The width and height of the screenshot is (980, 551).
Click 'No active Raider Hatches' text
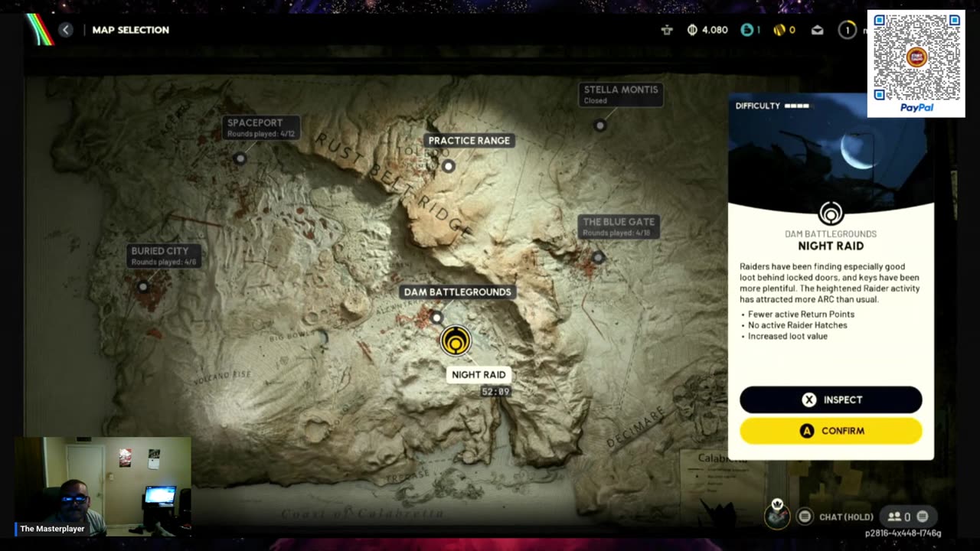point(797,325)
